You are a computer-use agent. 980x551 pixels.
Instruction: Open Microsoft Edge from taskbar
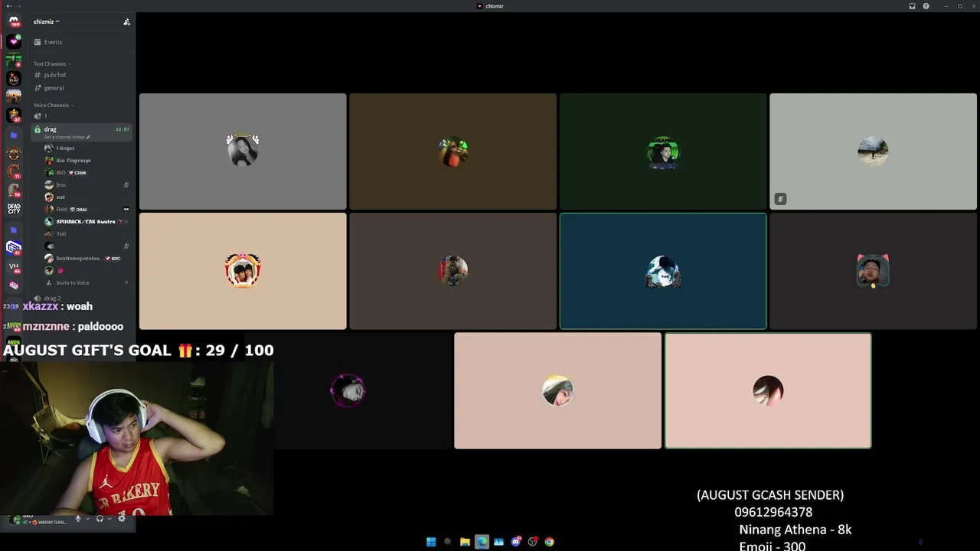[482, 542]
